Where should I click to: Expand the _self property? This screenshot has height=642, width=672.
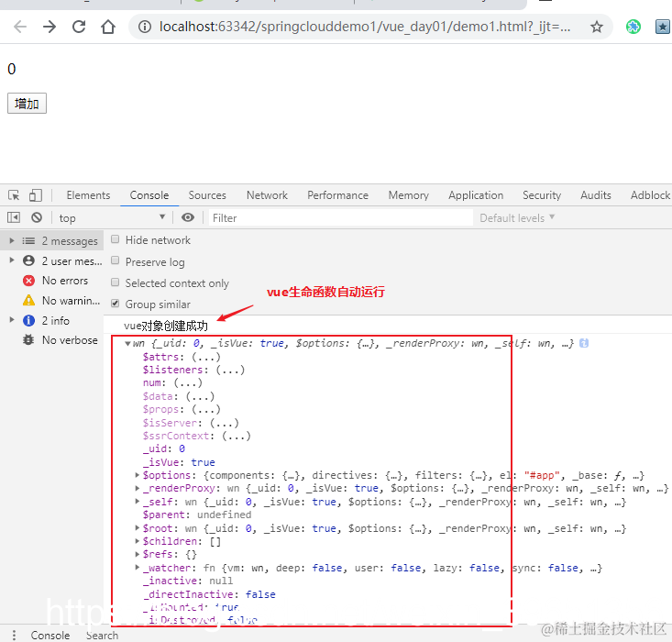[x=138, y=502]
